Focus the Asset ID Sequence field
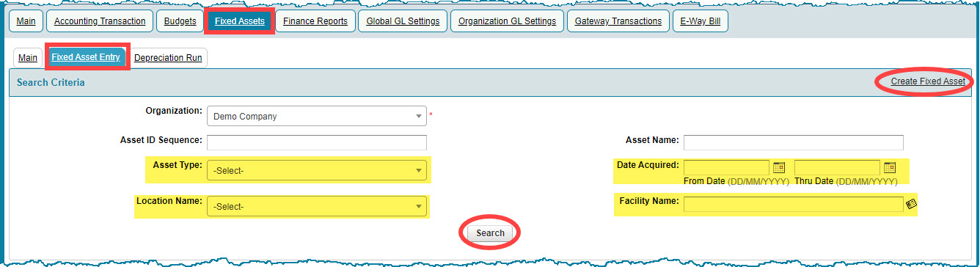 pyautogui.click(x=317, y=142)
